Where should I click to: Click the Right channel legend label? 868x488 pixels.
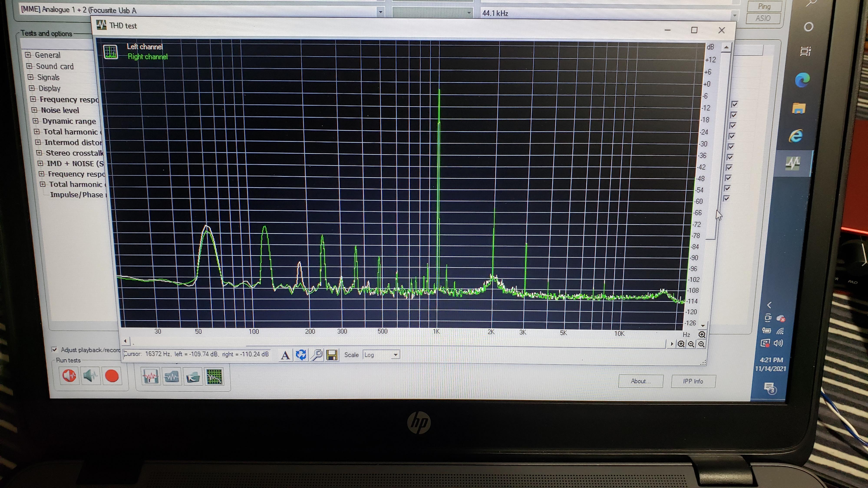tap(148, 57)
